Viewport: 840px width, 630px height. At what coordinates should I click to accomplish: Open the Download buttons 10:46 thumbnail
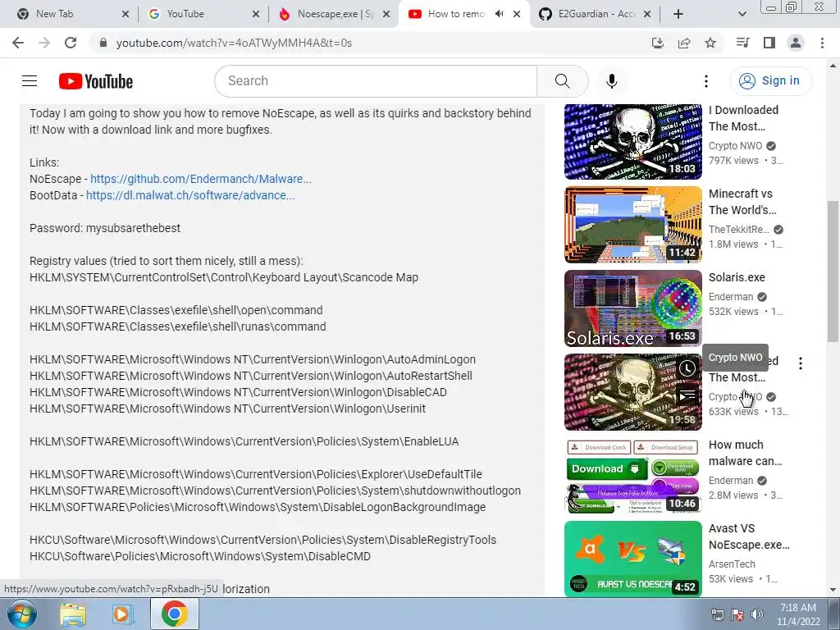click(x=632, y=476)
